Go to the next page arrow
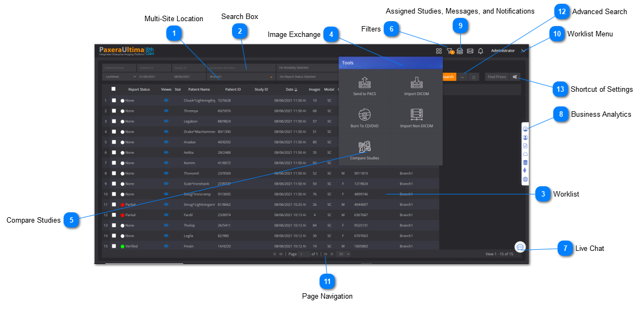 coord(326,254)
